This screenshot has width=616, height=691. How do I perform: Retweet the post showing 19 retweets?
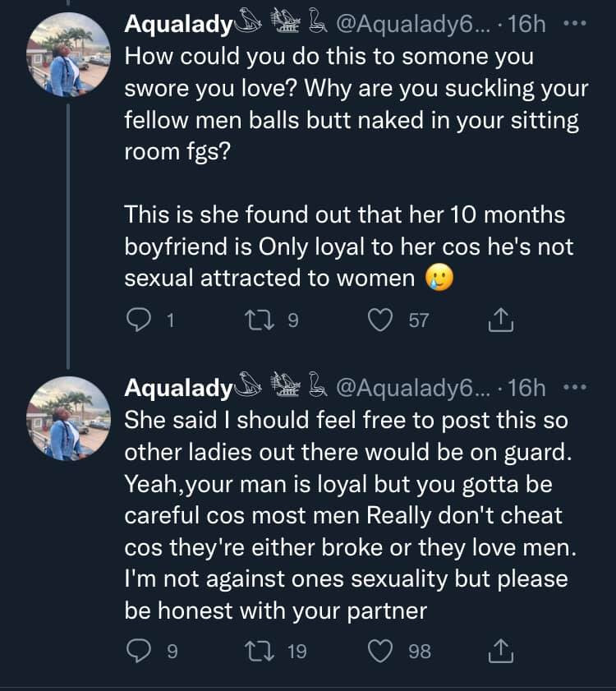[265, 651]
